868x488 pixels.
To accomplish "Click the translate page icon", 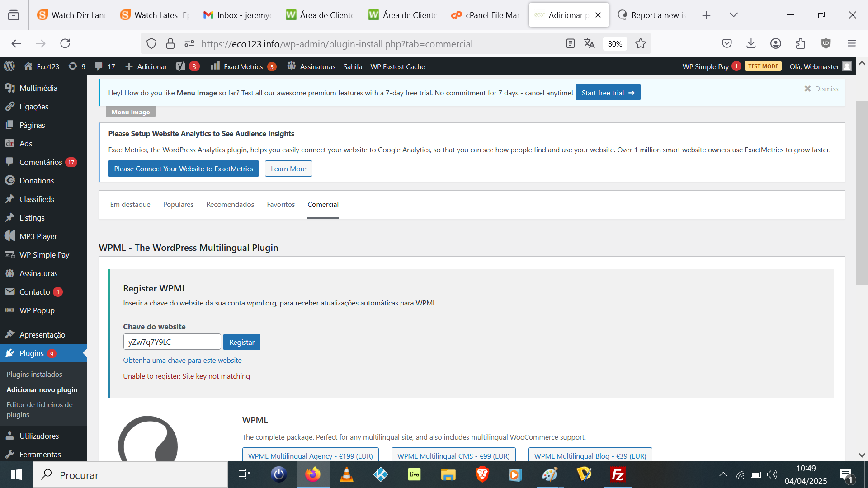I will (x=589, y=43).
